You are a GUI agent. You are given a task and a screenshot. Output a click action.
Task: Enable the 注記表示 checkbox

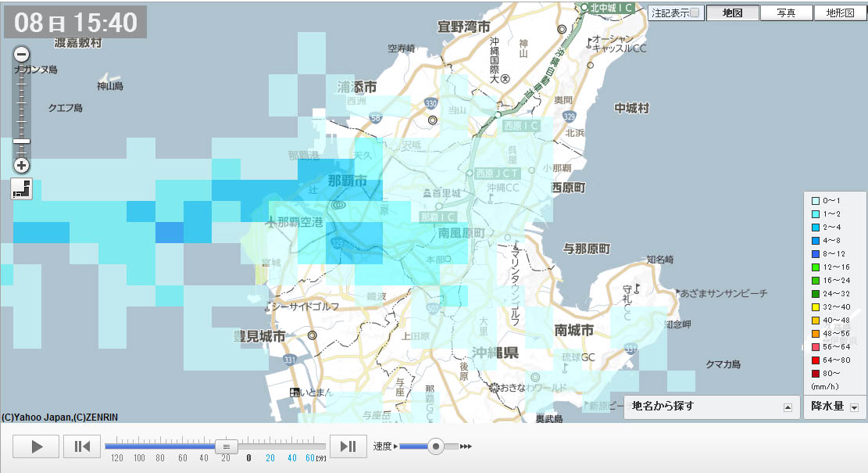[x=695, y=13]
